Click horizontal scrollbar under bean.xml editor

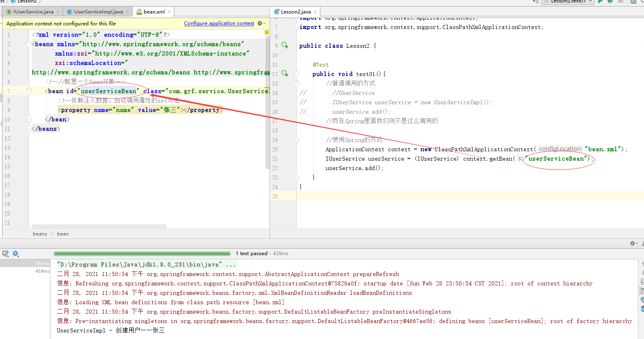pos(99,226)
